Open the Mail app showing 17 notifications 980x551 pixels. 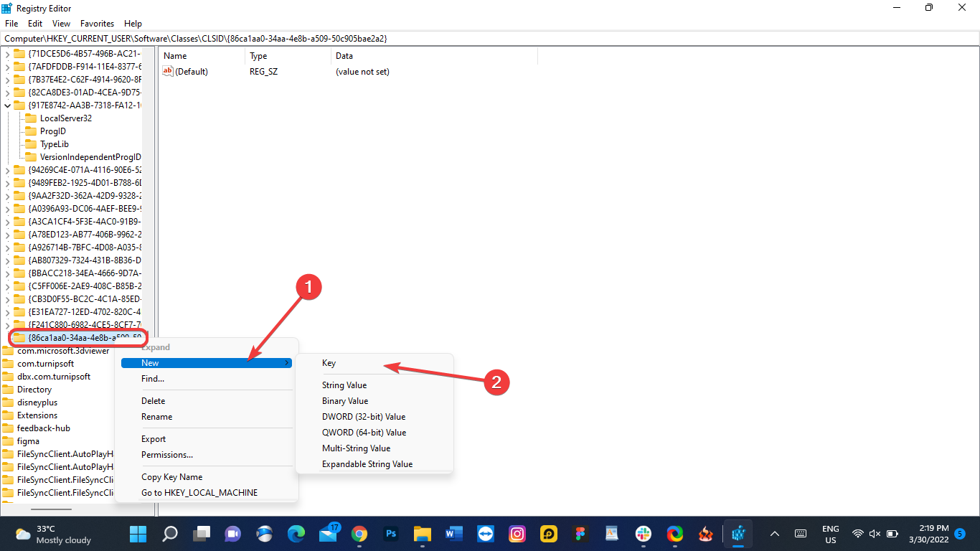point(328,534)
